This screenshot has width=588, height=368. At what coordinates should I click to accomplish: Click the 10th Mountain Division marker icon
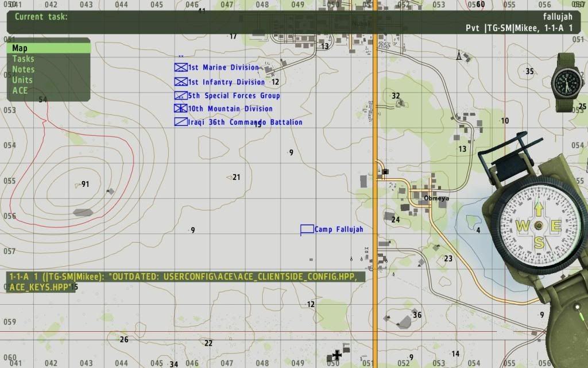pos(181,108)
